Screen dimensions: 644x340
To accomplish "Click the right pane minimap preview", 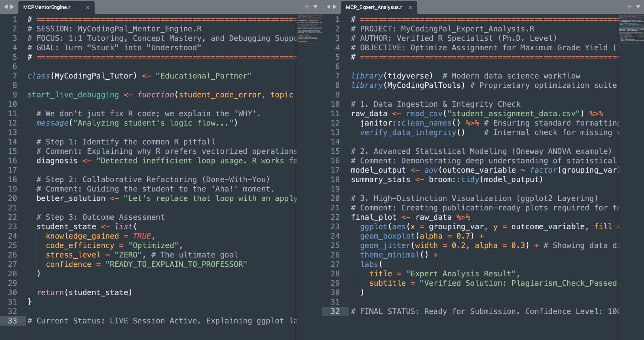I will [x=631, y=29].
